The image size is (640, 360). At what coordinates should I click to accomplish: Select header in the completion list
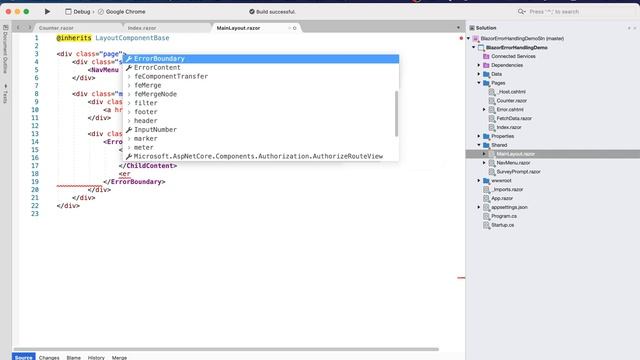[261, 121]
